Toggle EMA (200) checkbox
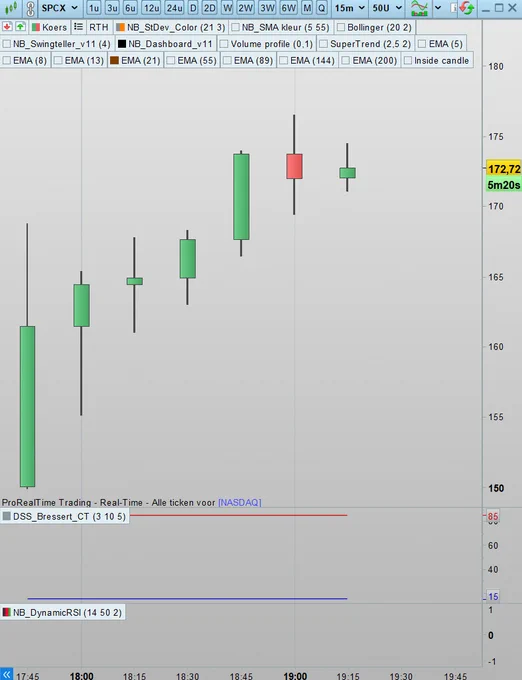522x680 pixels. pyautogui.click(x=346, y=60)
